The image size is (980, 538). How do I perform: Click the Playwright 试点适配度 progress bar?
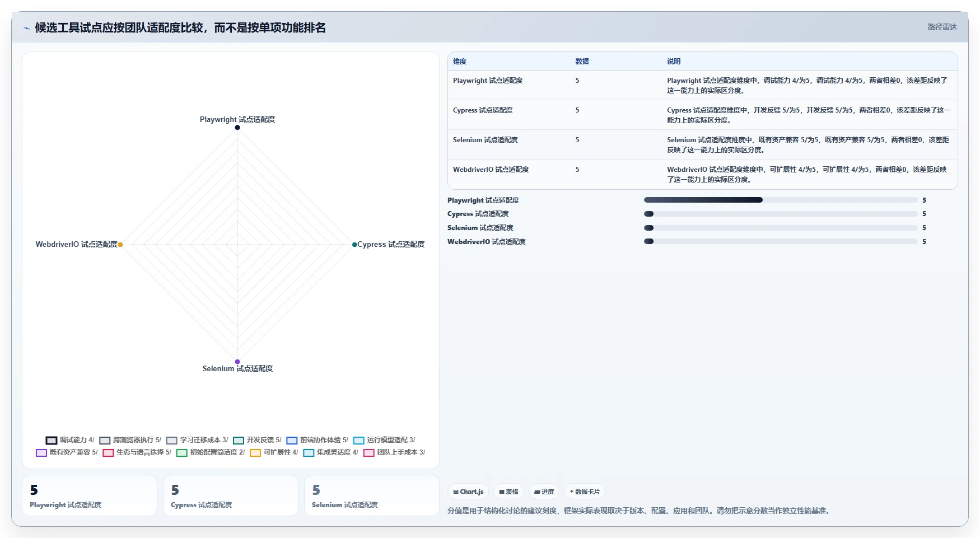781,200
